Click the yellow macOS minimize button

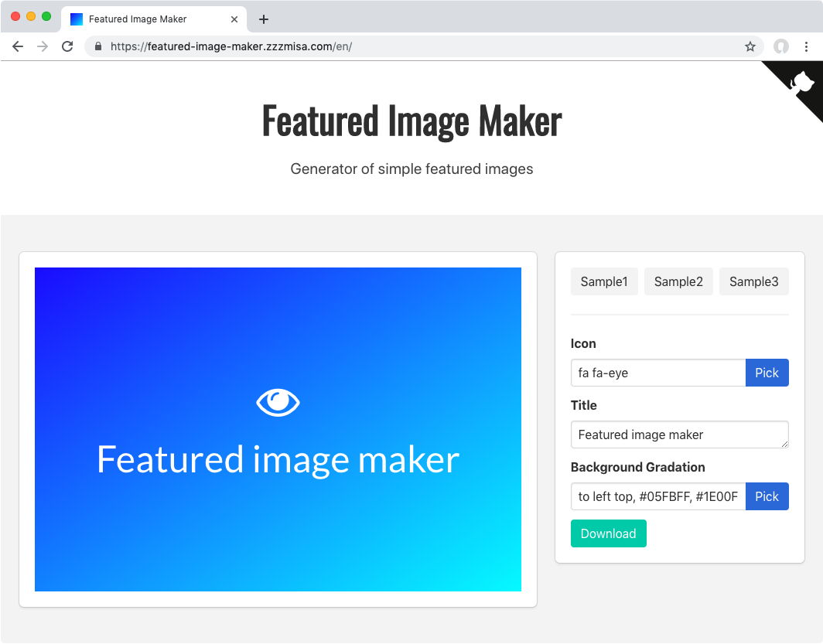pyautogui.click(x=31, y=16)
